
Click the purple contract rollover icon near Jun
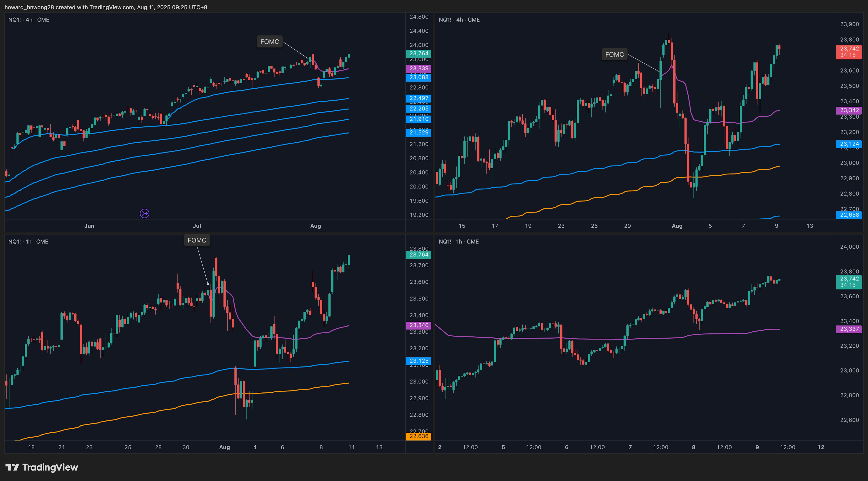145,213
